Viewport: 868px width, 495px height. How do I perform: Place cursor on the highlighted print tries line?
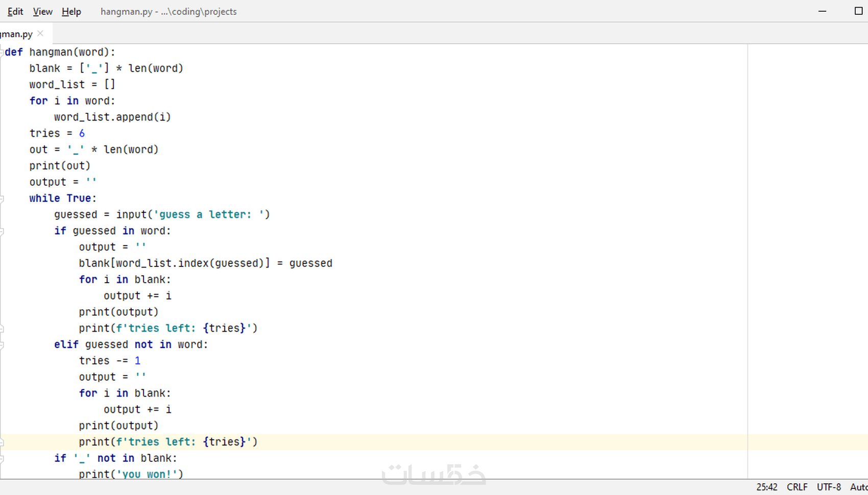pyautogui.click(x=168, y=442)
